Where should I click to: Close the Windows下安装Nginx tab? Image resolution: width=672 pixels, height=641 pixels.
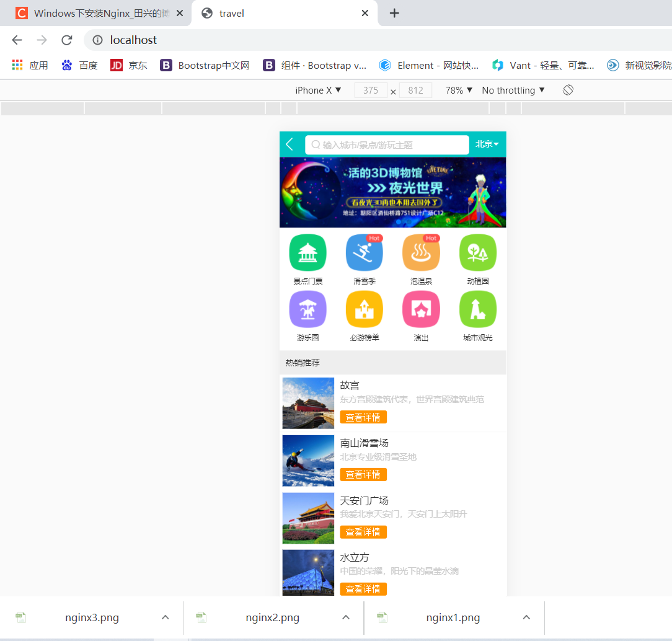(x=180, y=13)
